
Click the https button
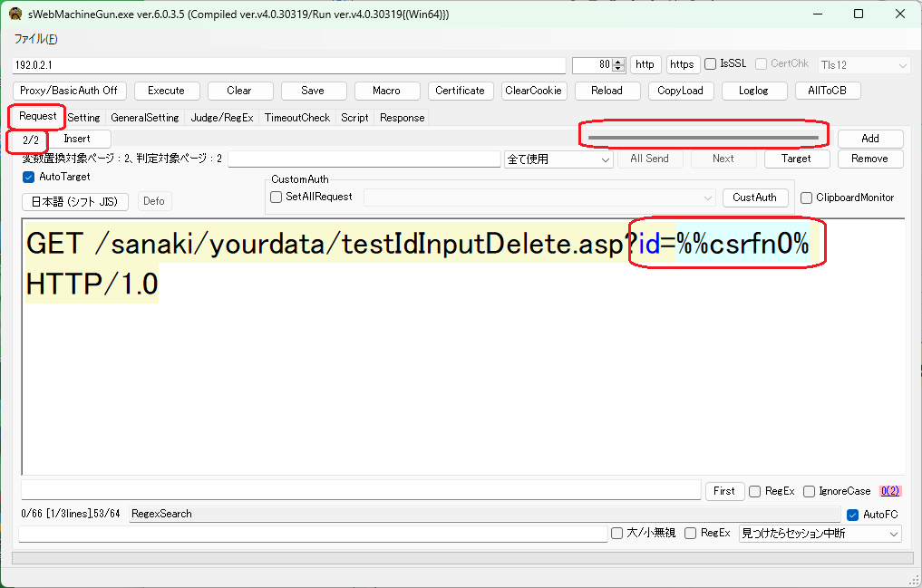pos(682,64)
